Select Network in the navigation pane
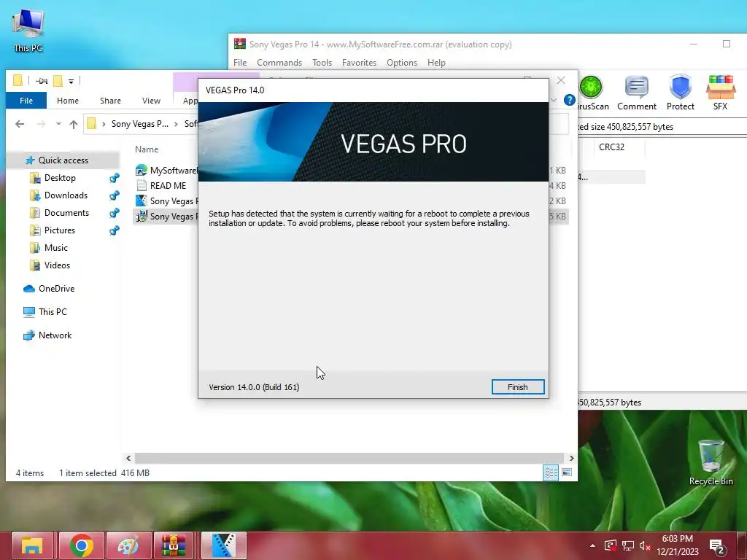 (55, 335)
